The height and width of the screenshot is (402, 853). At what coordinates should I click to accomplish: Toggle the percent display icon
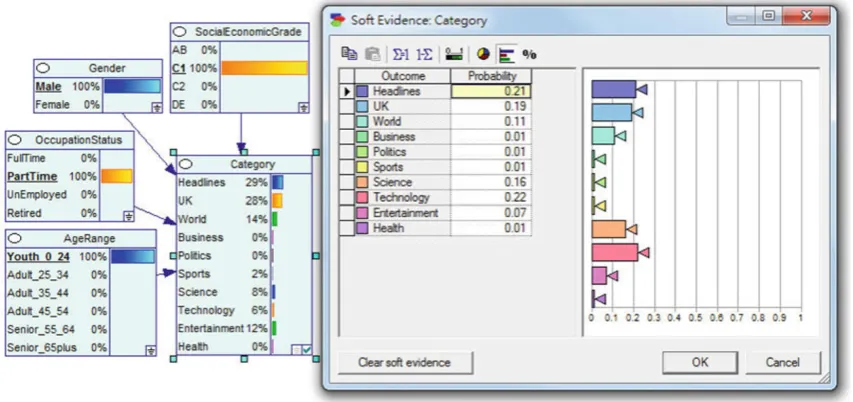pos(529,54)
